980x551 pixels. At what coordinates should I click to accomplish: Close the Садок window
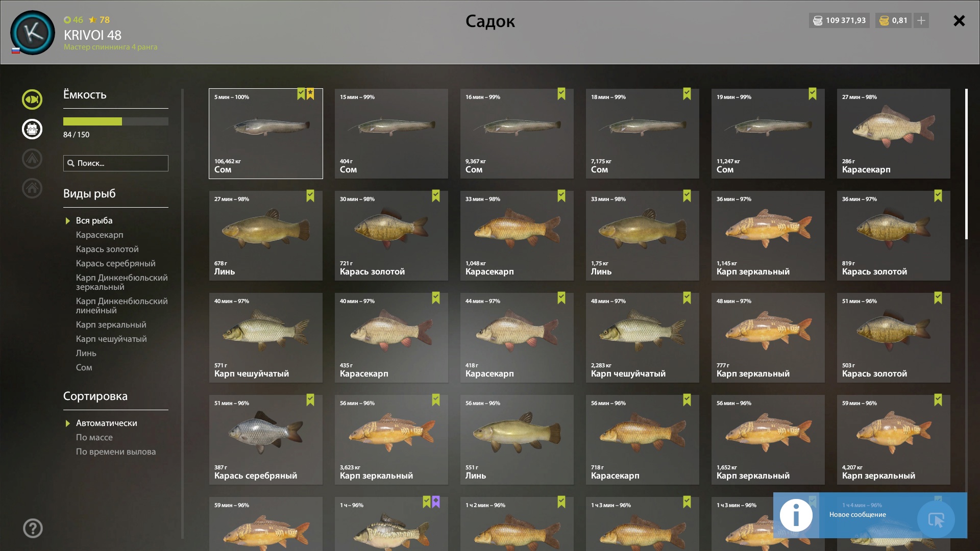[x=959, y=20]
